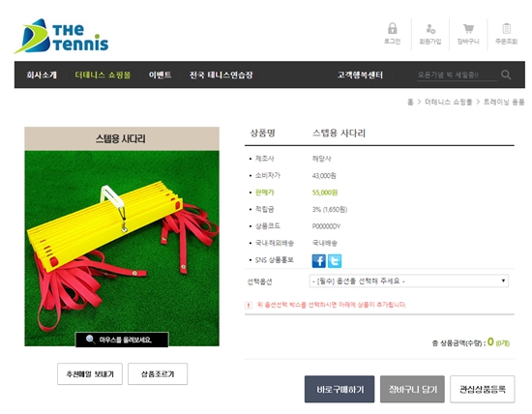Open the required option selection dropdown
This screenshot has height=414, width=532.
[409, 281]
